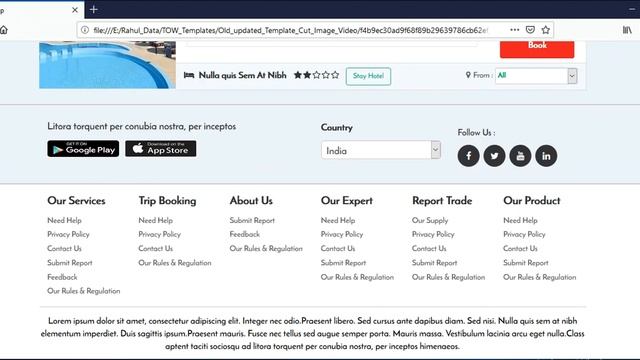
Task: Open the From dropdown showing All
Action: (x=536, y=76)
